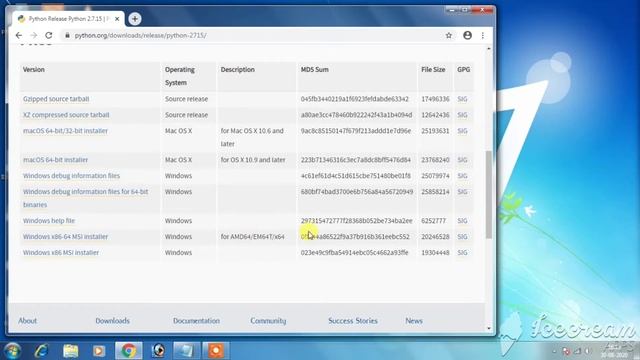Open SIG for XZ compressed source tarball
Screen dimensions: 640x360
462,115
